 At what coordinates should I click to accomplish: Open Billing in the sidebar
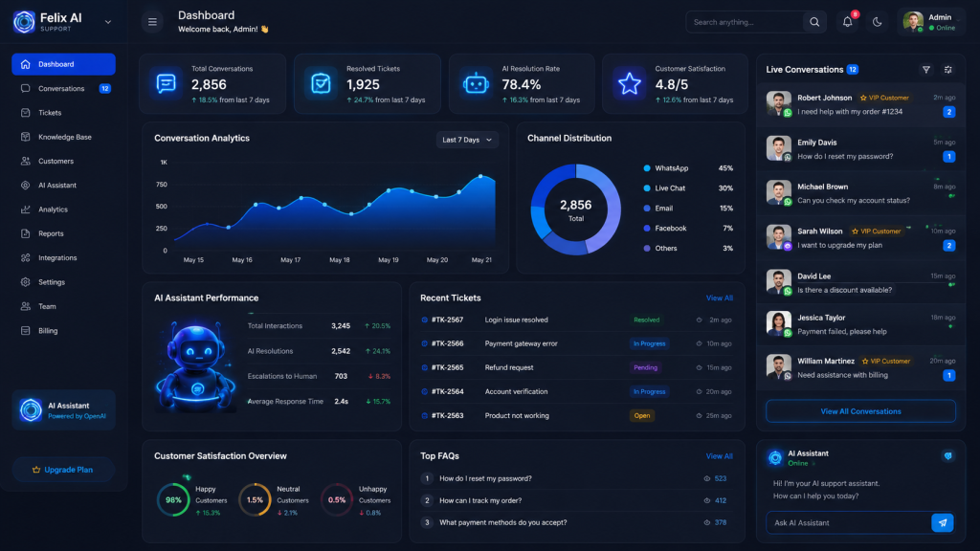coord(64,331)
